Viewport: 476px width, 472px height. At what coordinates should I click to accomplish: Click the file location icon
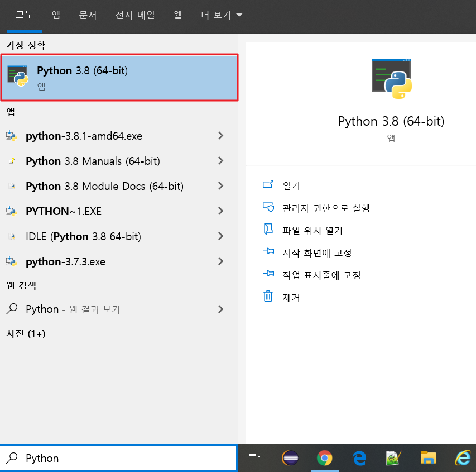click(x=268, y=229)
